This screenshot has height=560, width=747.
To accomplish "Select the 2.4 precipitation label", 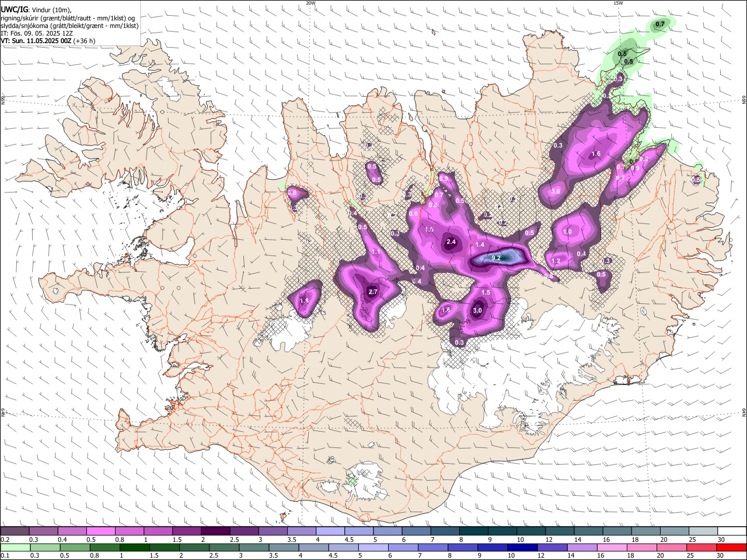I will (451, 242).
